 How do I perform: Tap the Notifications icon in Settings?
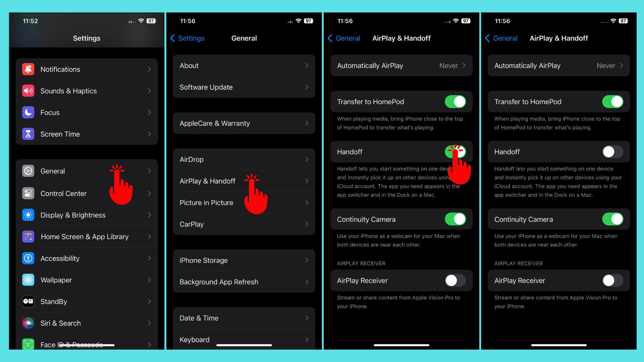[28, 69]
